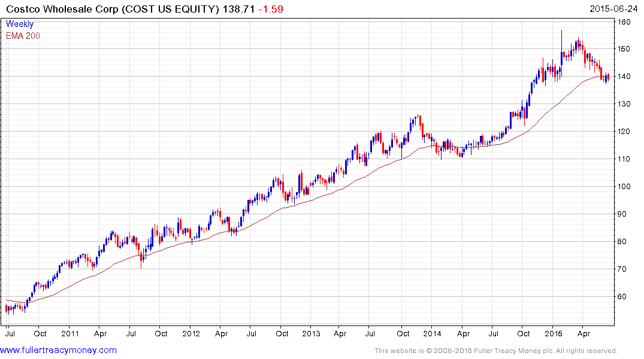This screenshot has width=644, height=359.
Task: Open the www.fullertreacymoney.com link
Action: pos(59,350)
